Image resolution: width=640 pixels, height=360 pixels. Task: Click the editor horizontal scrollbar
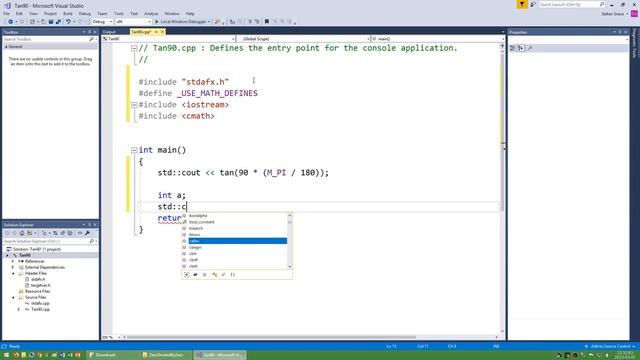(270, 338)
